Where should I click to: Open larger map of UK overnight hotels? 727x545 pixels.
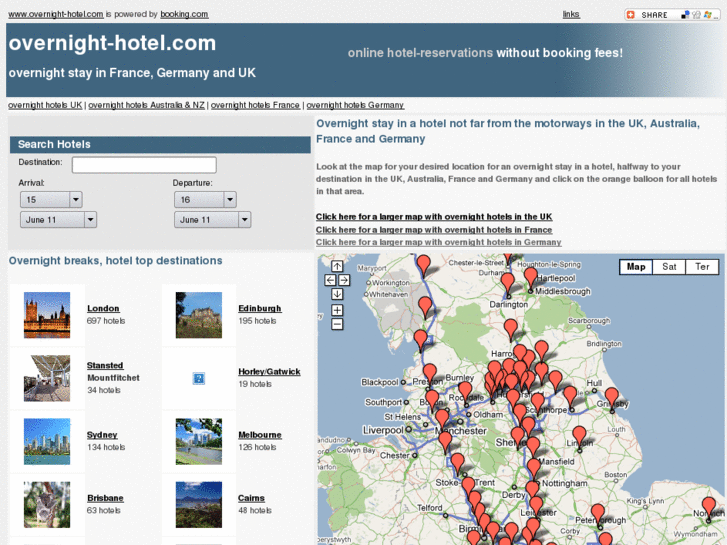434,217
